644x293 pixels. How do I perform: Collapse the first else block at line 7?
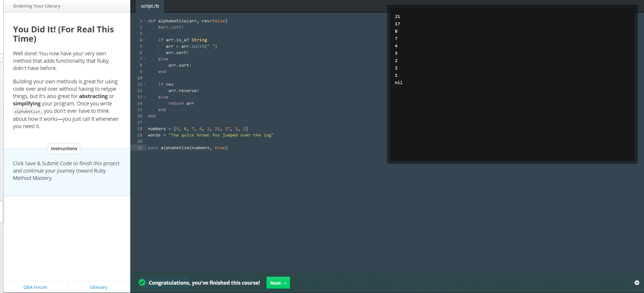(x=144, y=59)
